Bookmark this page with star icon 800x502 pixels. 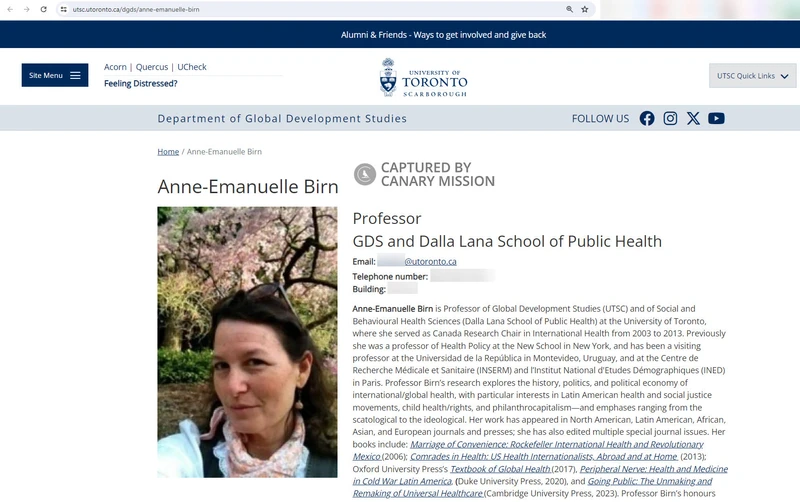point(585,9)
